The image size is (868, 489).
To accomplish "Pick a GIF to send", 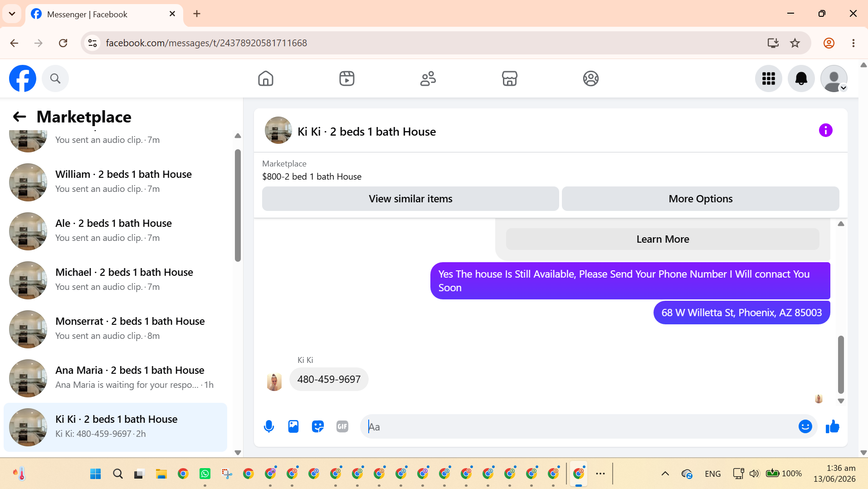I will pyautogui.click(x=342, y=426).
